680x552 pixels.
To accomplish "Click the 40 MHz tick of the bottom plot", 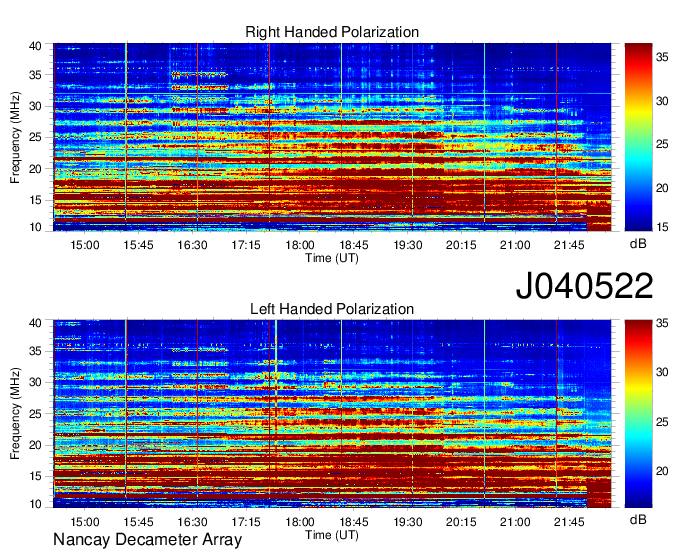I will [35, 323].
